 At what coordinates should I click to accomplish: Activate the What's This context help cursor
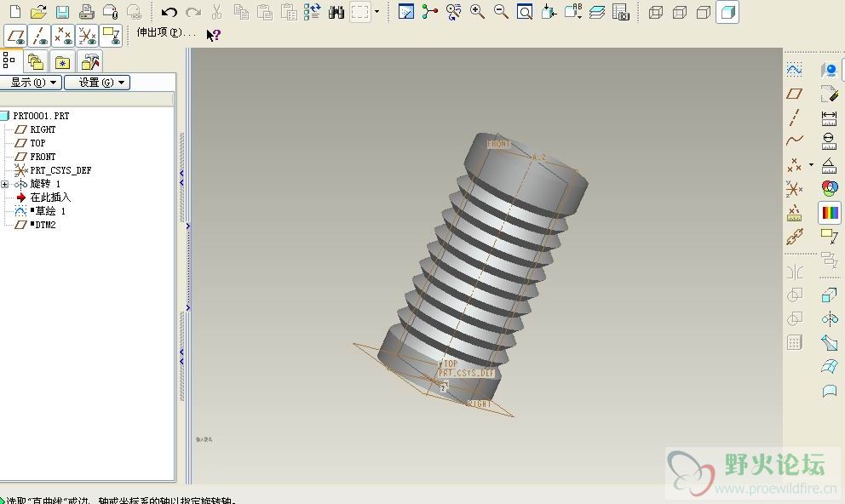[214, 35]
